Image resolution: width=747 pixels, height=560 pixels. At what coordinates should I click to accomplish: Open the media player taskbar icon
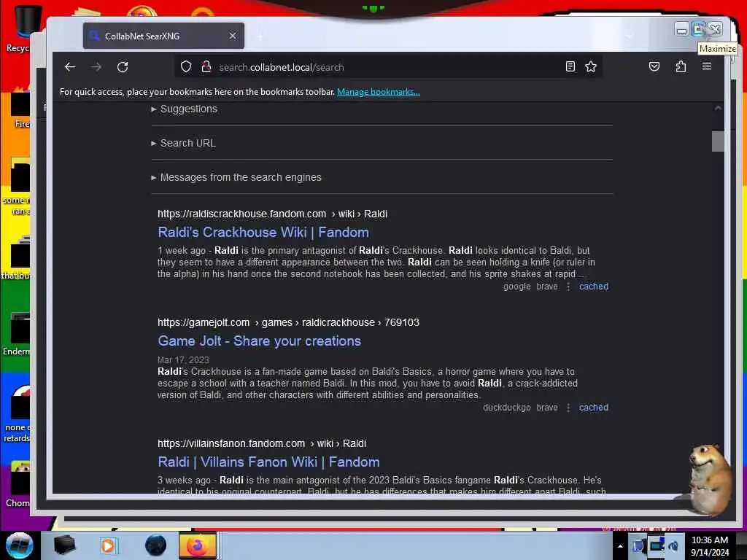[x=108, y=545]
